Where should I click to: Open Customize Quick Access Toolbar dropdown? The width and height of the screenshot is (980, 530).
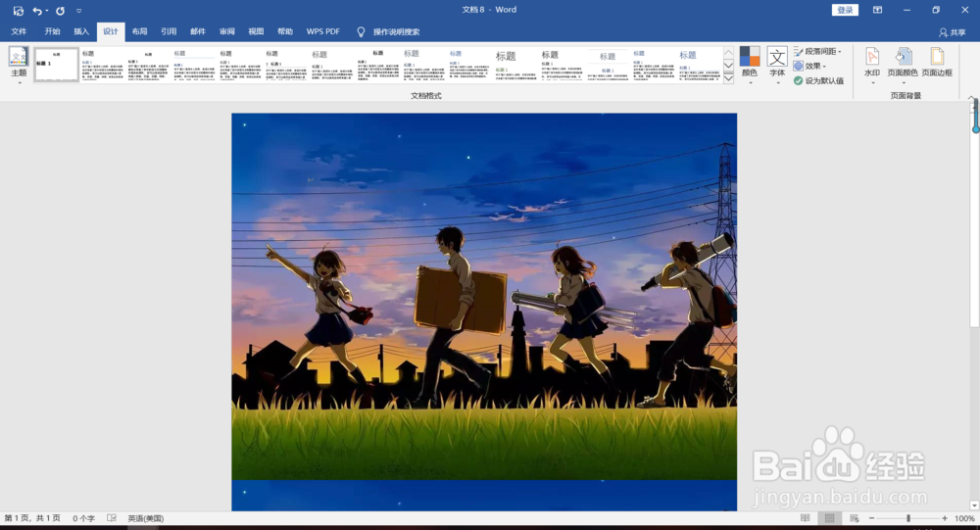(x=78, y=11)
